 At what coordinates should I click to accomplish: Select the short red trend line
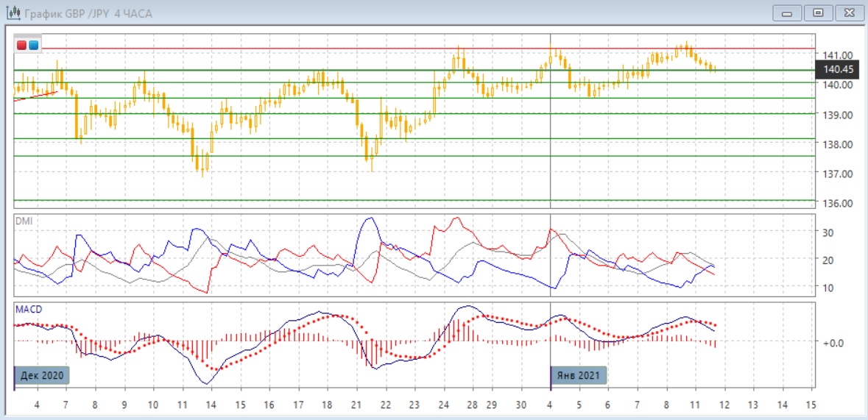point(35,96)
